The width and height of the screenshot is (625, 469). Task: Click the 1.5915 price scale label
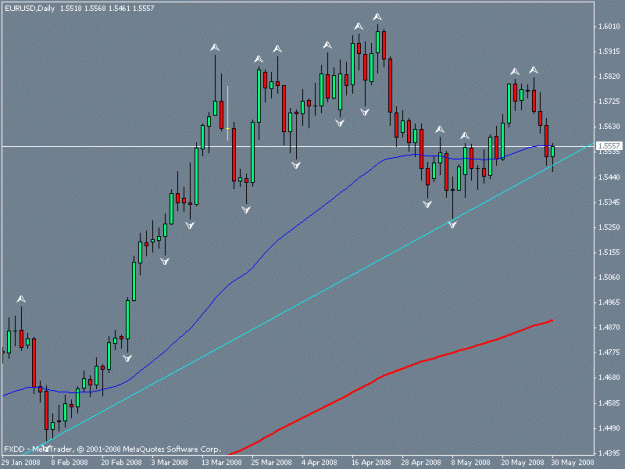pyautogui.click(x=609, y=51)
